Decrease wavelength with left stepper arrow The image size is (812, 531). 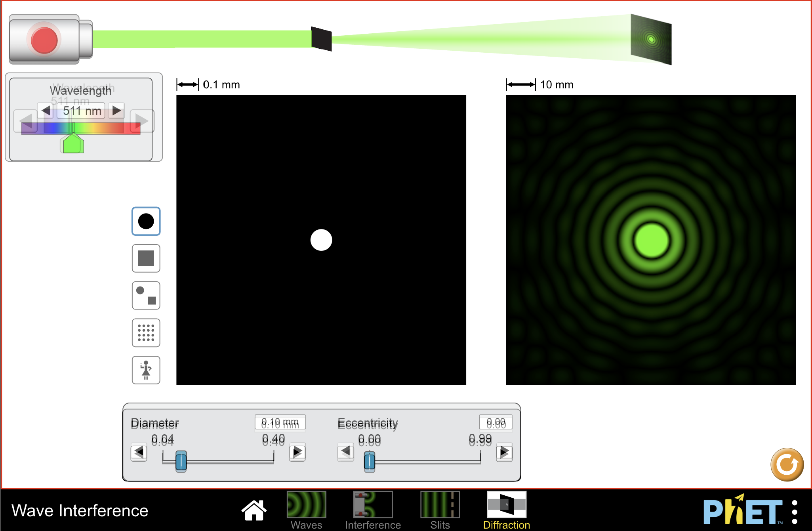(46, 111)
